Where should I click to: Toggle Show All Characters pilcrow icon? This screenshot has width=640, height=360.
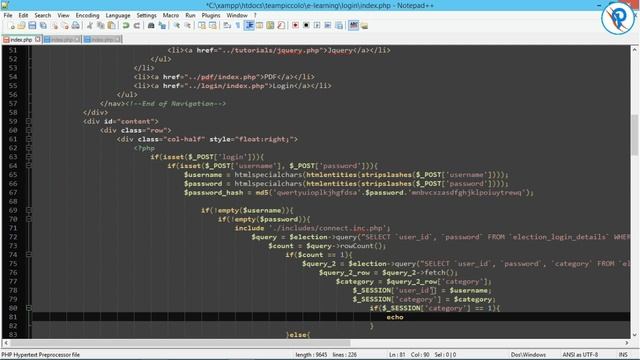(238, 25)
